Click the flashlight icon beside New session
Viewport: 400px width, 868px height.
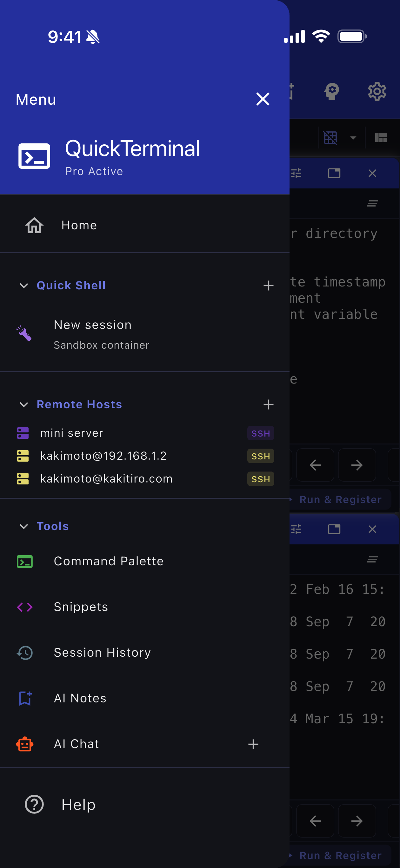[x=24, y=333]
